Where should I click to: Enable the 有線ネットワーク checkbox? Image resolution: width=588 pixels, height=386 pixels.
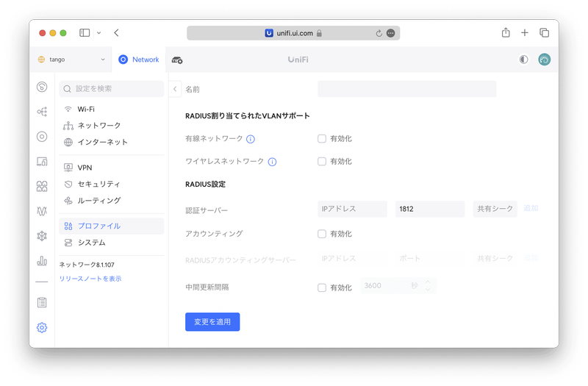coord(322,138)
